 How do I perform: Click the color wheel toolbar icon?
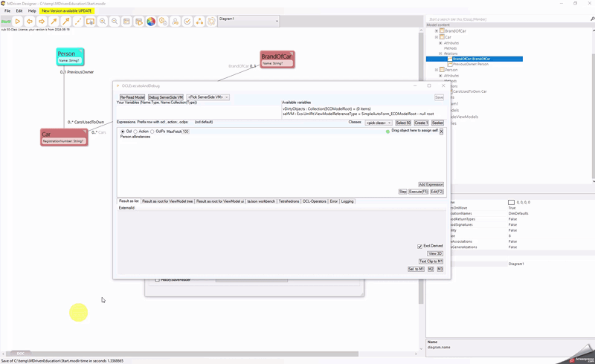[x=151, y=22]
